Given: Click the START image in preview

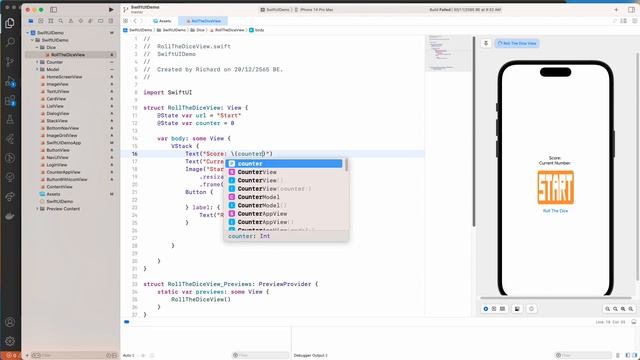Looking at the screenshot, I should [x=556, y=187].
